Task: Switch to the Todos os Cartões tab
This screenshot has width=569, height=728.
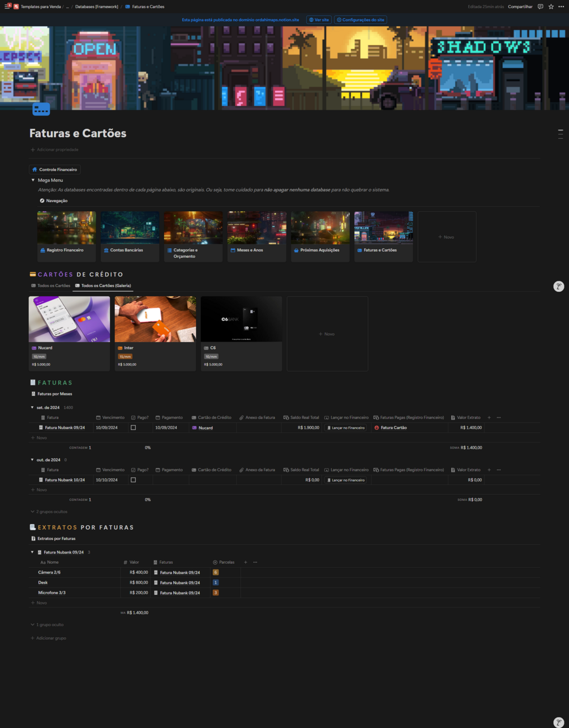Action: click(x=50, y=286)
